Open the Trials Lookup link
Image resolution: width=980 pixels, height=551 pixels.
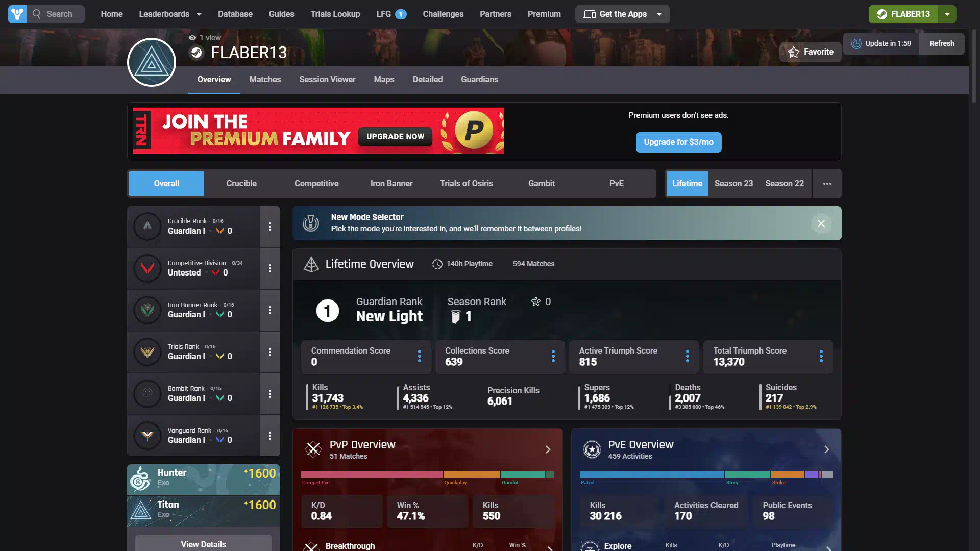335,14
